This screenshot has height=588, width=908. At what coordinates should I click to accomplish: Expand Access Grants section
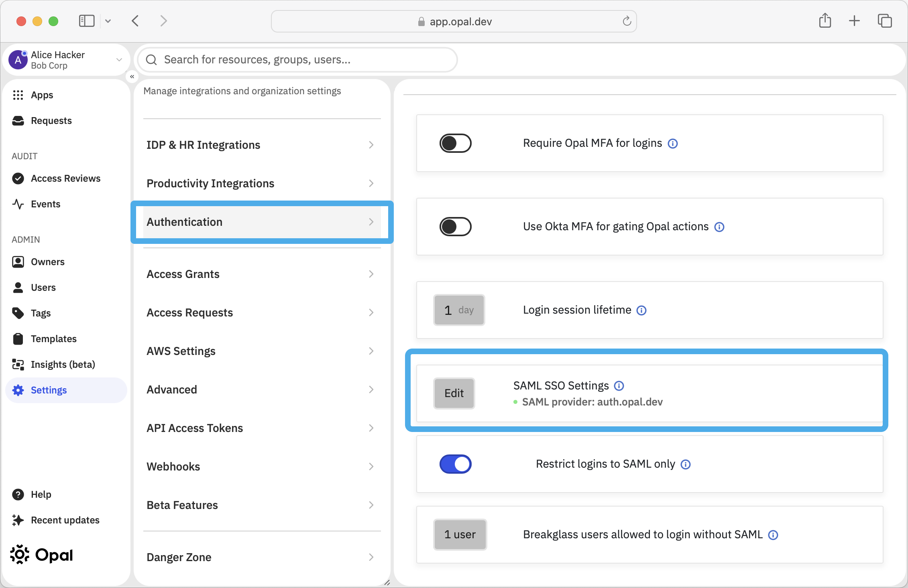tap(262, 274)
